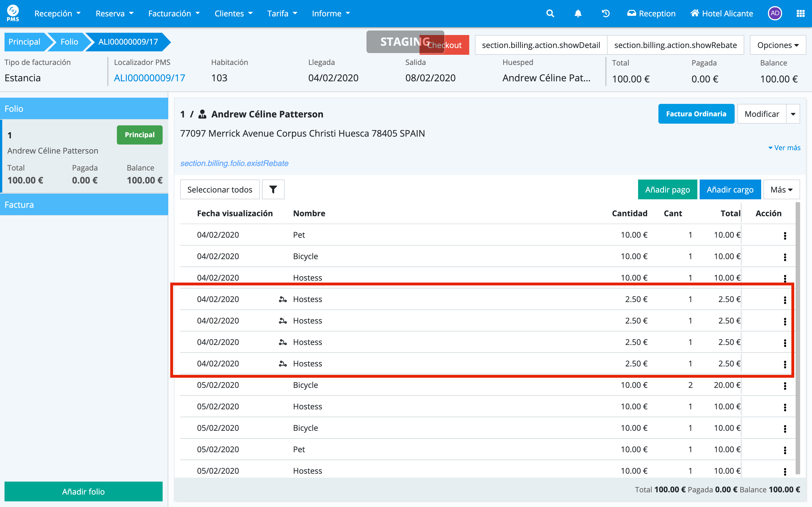Image resolution: width=812 pixels, height=507 pixels.
Task: Toggle section.billing.action.showDetail view
Action: click(x=541, y=45)
